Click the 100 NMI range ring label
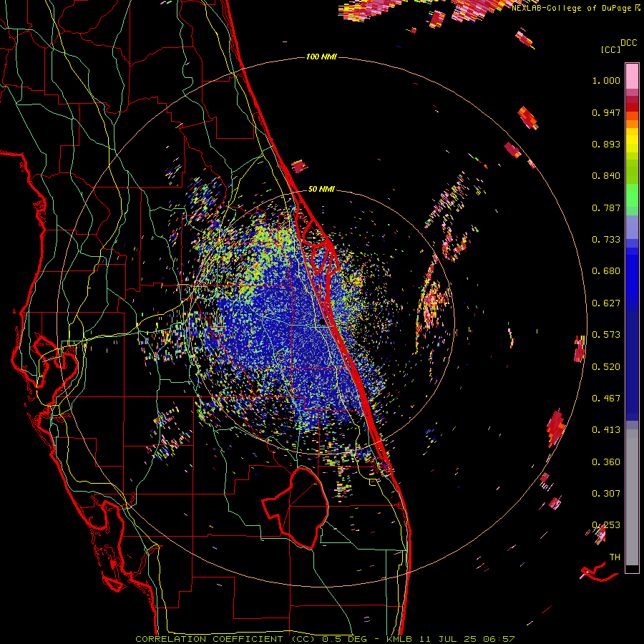 click(x=321, y=57)
